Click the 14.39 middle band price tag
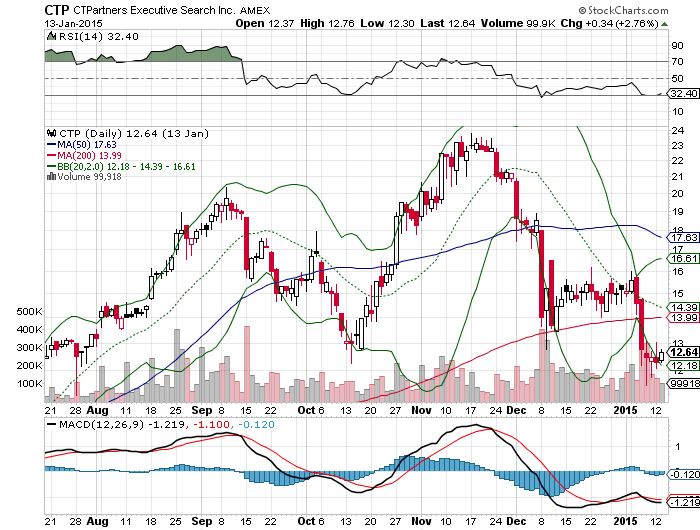Viewport: 700px width, 530px height. 684,307
